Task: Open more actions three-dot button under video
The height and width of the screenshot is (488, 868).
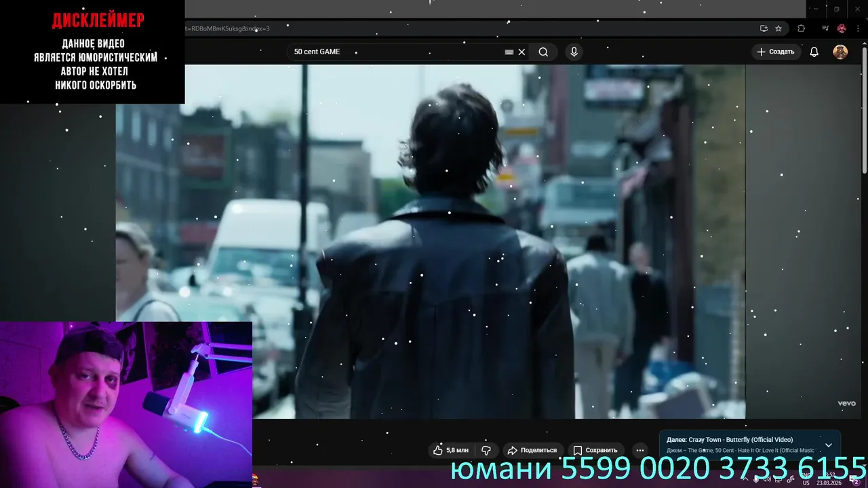Action: pyautogui.click(x=639, y=450)
